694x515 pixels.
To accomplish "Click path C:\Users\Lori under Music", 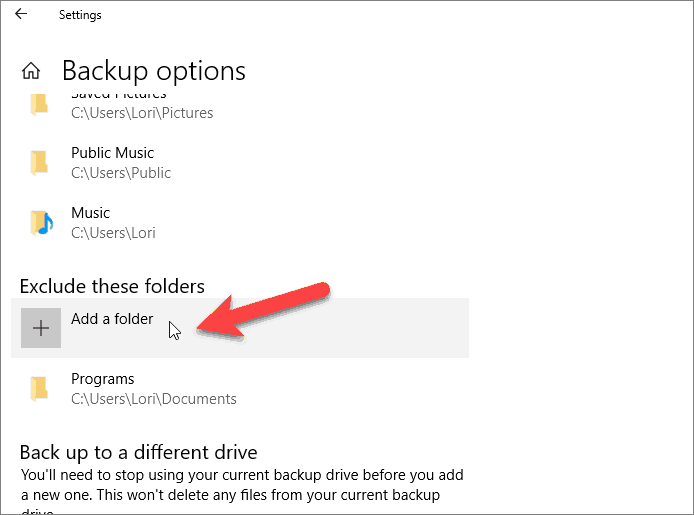I will pos(113,233).
